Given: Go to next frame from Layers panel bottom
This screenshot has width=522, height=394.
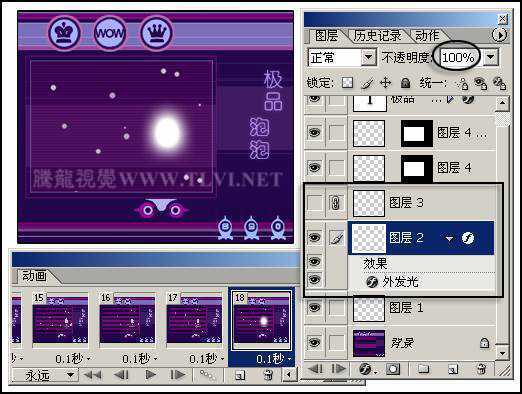Looking at the screenshot, I should (338, 369).
